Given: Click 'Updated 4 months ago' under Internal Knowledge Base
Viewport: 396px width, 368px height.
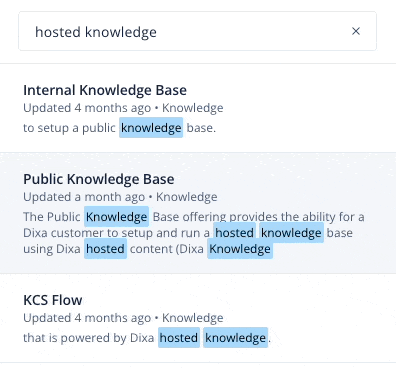Looking at the screenshot, I should (87, 108).
